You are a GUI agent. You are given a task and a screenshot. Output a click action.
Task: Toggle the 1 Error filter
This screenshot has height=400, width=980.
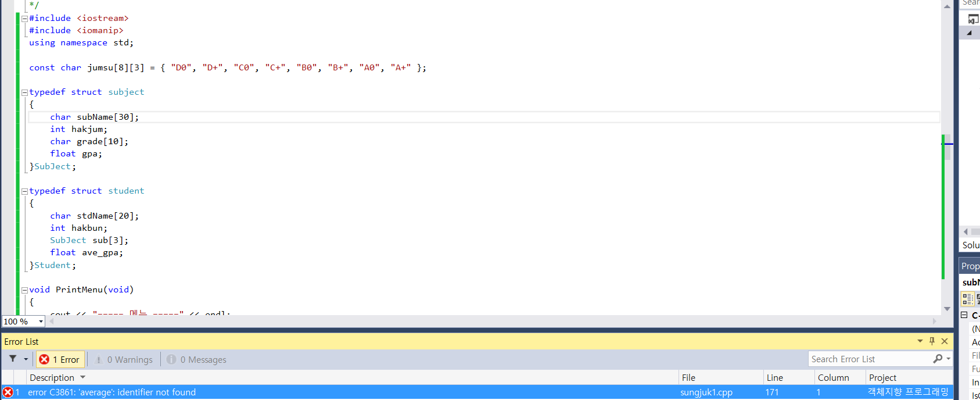(x=60, y=360)
